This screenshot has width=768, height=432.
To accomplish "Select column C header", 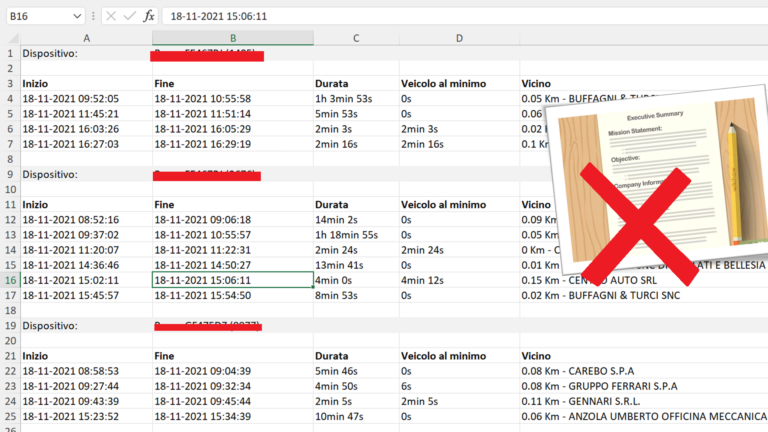I will point(355,38).
